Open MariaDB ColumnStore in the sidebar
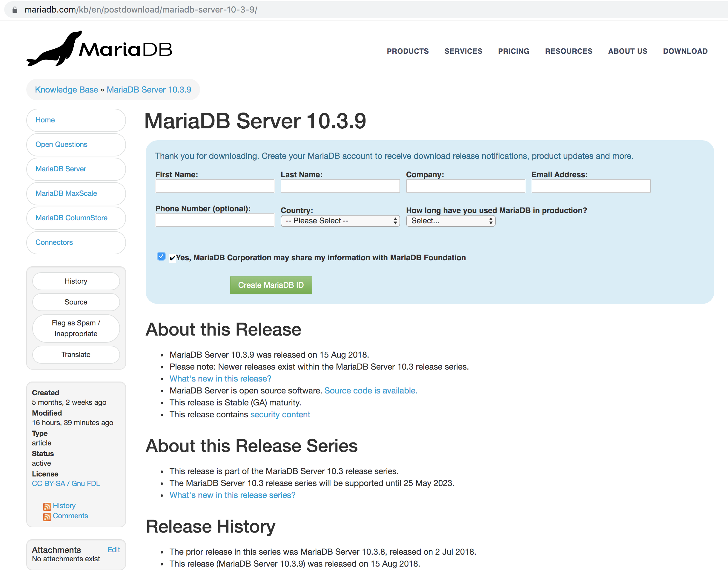 pyautogui.click(x=76, y=218)
